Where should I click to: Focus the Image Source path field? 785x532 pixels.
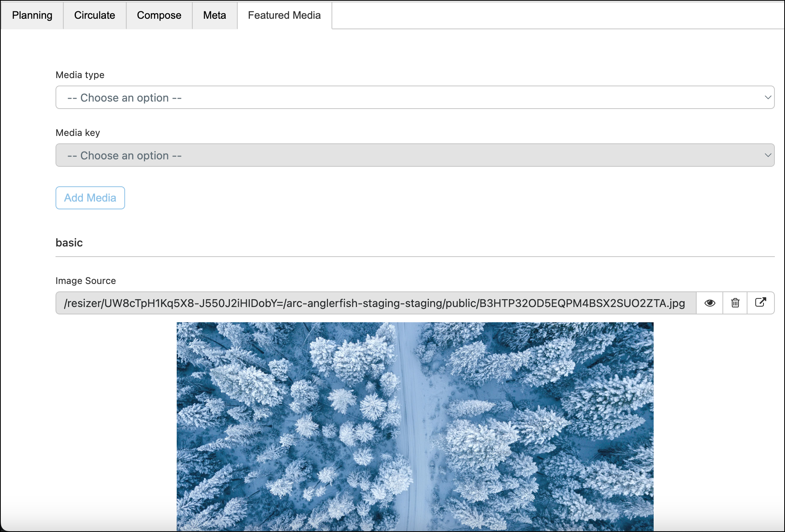tap(376, 303)
